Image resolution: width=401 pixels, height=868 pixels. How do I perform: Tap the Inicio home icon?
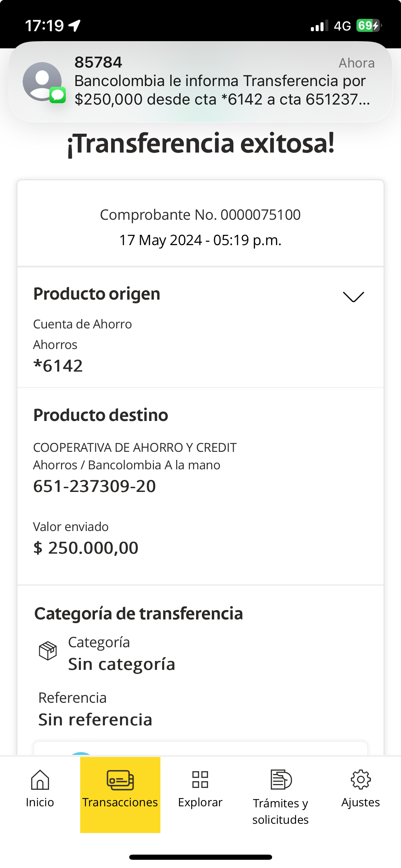pos(40,780)
